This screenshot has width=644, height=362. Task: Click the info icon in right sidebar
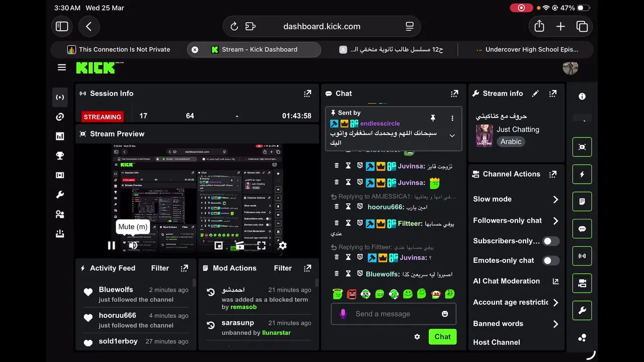click(582, 97)
